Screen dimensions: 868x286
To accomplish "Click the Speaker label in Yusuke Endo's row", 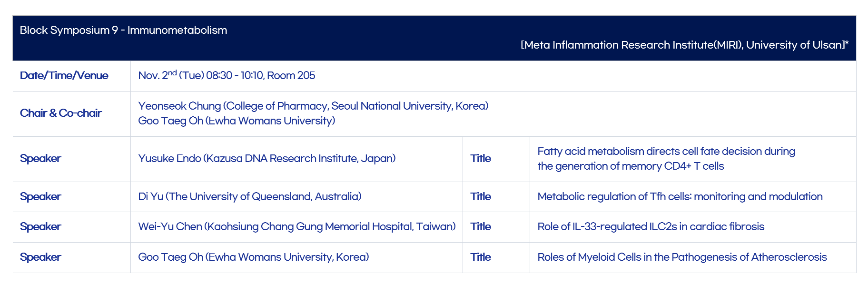I will [40, 158].
